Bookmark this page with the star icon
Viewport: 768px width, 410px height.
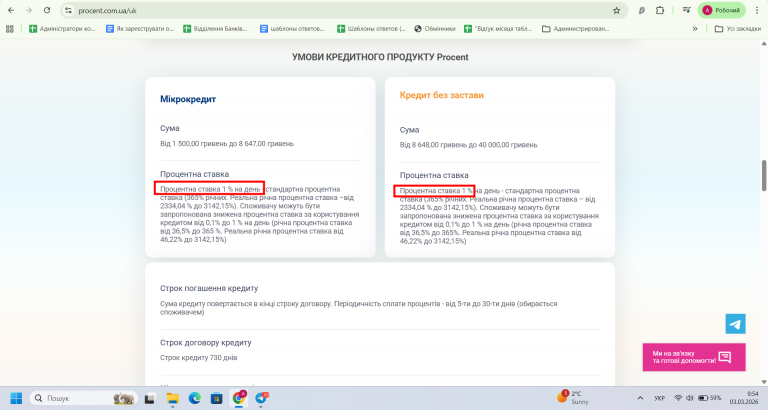[x=617, y=10]
